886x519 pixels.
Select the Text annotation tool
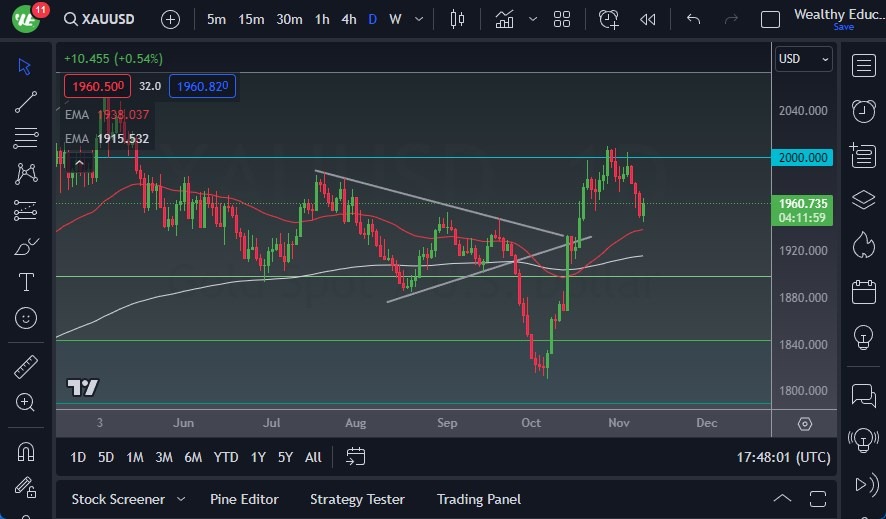[26, 282]
